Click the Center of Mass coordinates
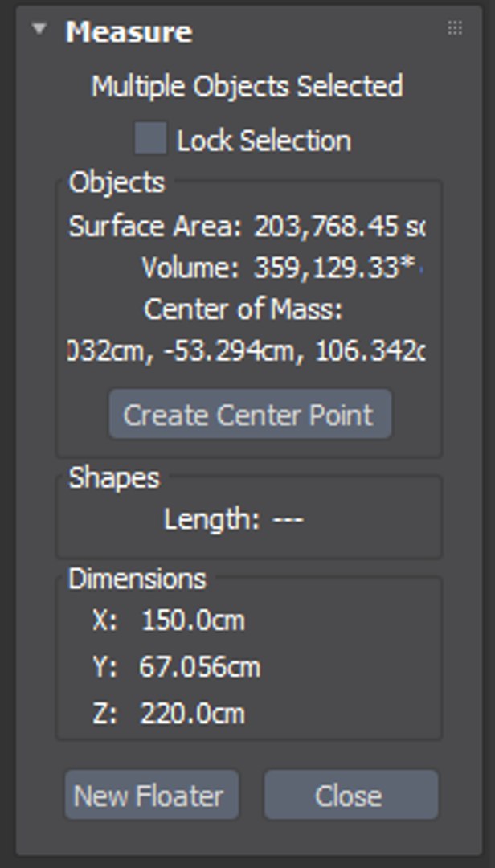 click(247, 350)
